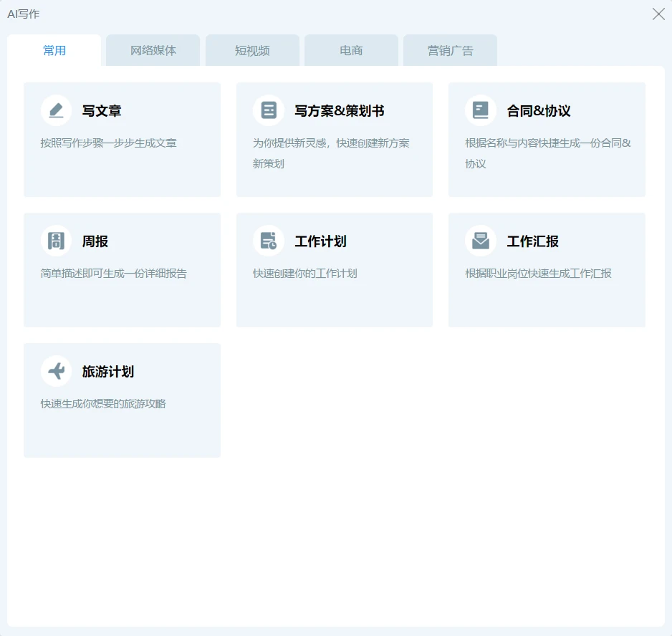672x636 pixels.
Task: Select the 短视频 tab
Action: (252, 51)
